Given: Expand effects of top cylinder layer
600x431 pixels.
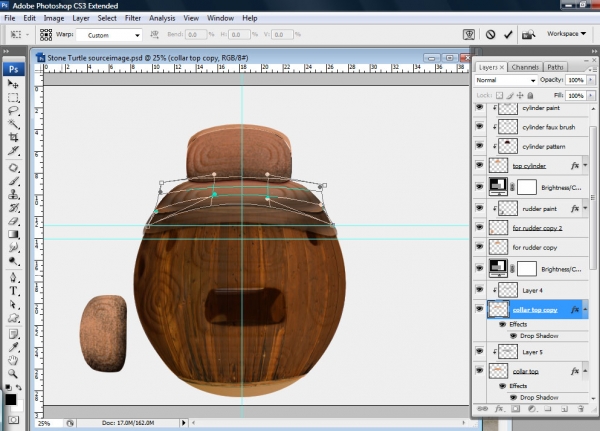Looking at the screenshot, I should [x=585, y=165].
